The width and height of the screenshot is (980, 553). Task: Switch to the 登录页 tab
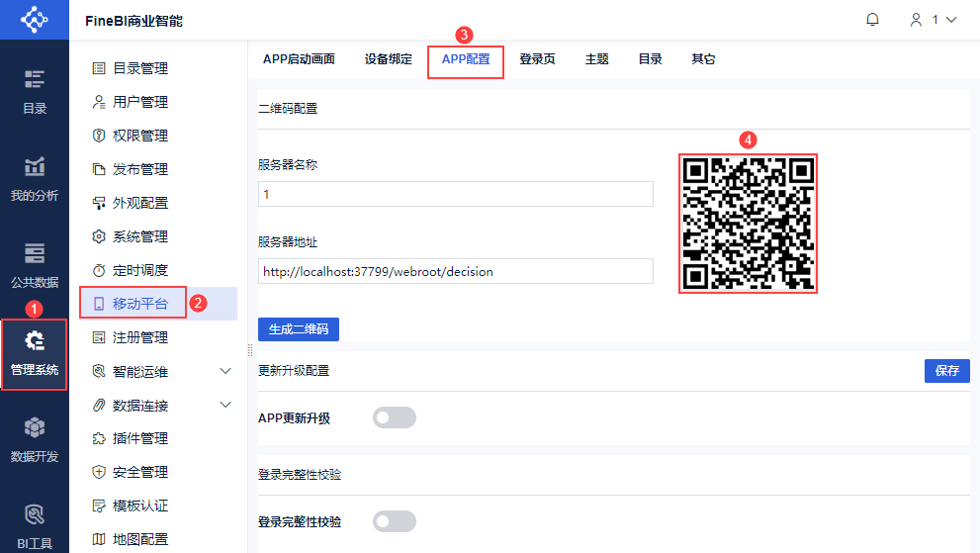[538, 59]
